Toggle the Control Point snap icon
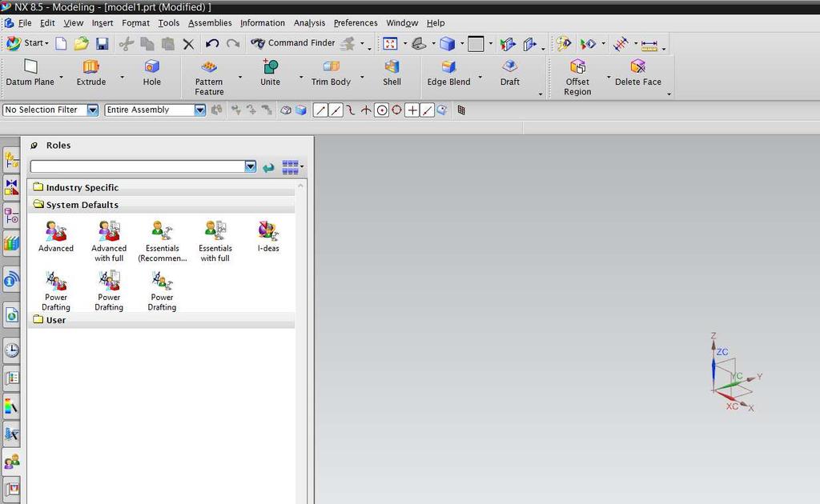The height and width of the screenshot is (504, 820). (x=351, y=110)
